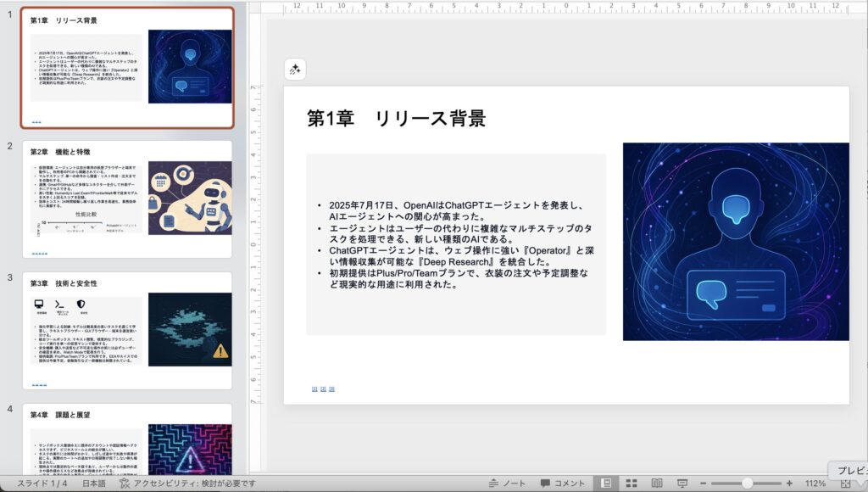Click the vertical ruler beside the slide

tap(255, 243)
